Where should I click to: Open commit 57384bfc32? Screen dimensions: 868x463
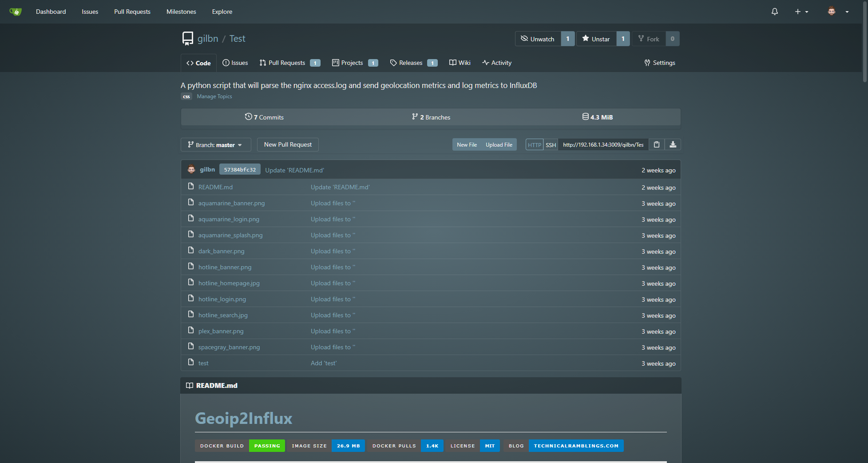tap(240, 170)
